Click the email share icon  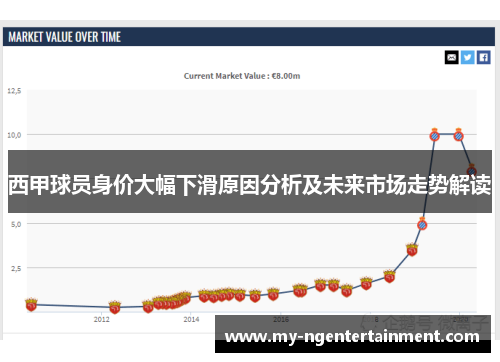452,57
